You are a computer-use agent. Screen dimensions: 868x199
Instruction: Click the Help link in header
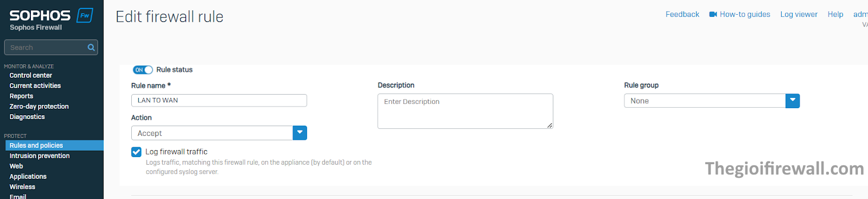click(x=835, y=14)
